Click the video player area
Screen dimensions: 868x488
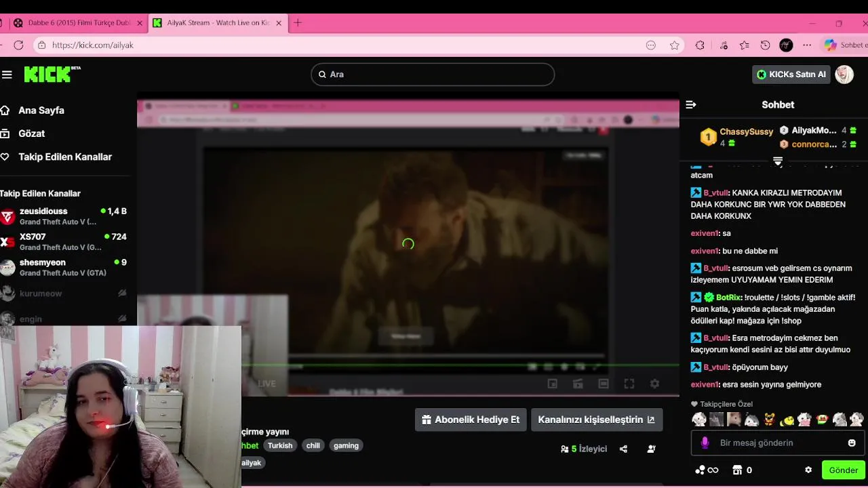coord(408,244)
